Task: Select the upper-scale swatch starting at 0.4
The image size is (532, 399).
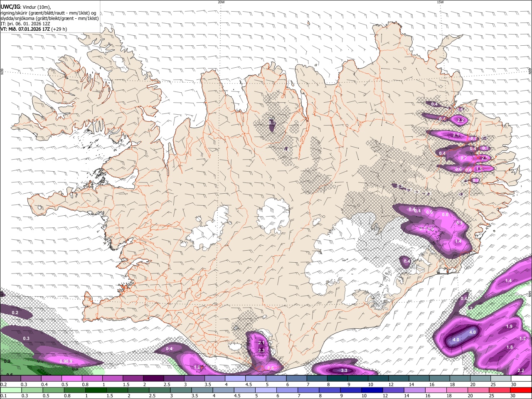Action: pyautogui.click(x=51, y=378)
